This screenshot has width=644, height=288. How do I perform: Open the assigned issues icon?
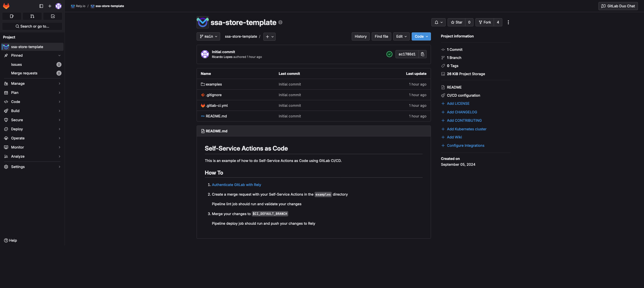click(x=12, y=16)
